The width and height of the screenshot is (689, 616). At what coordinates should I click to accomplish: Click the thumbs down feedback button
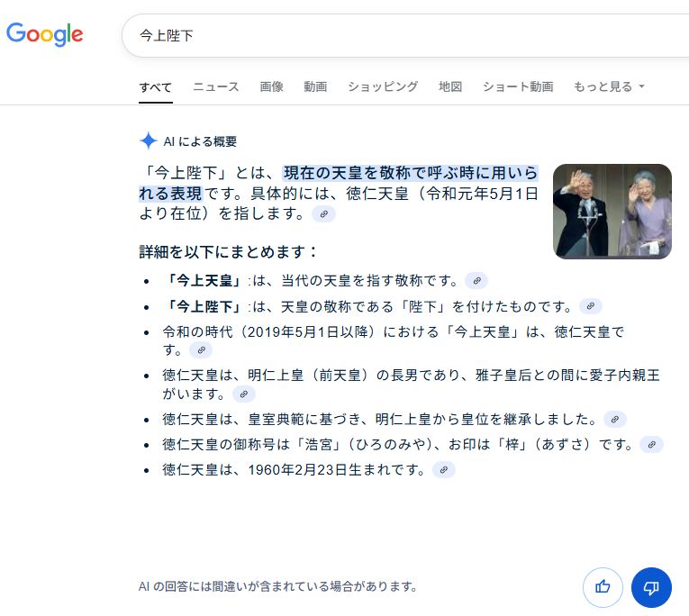pos(651,587)
